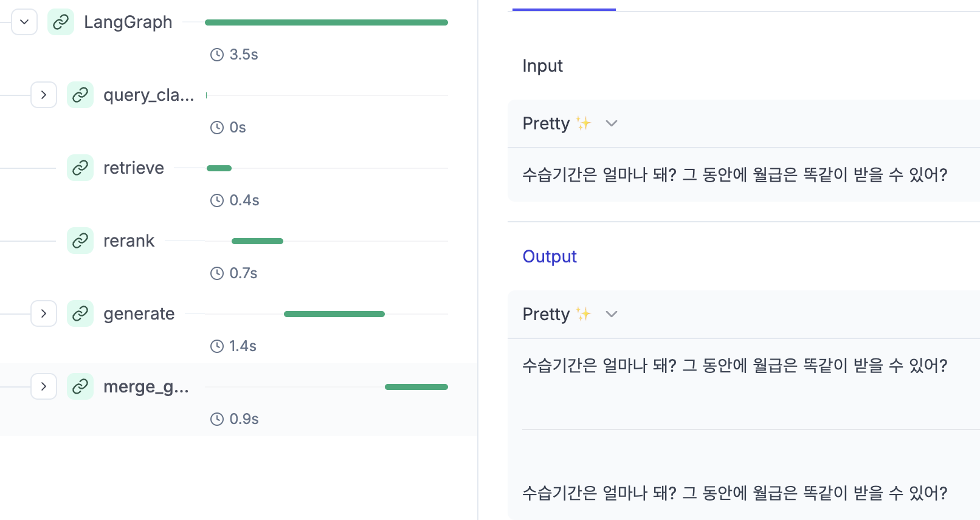This screenshot has height=520, width=980.
Task: Click the clock icon beside 3.5s
Action: tap(217, 55)
